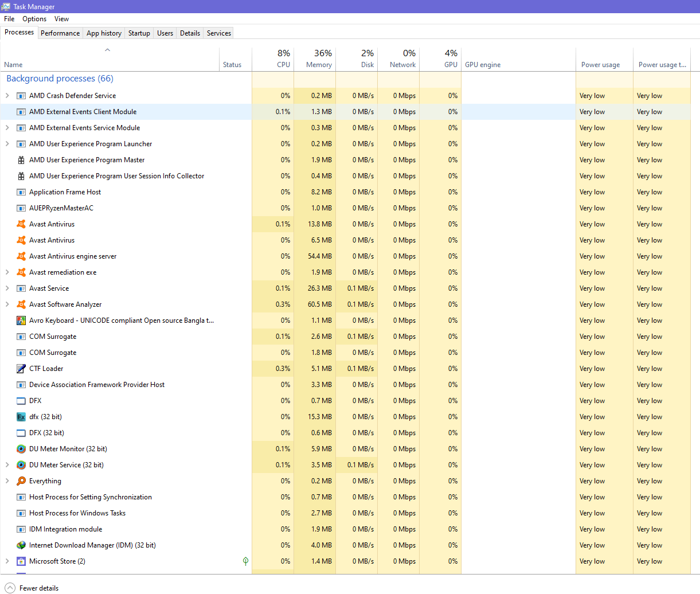Click the green leaf suspended status icon

click(x=245, y=561)
